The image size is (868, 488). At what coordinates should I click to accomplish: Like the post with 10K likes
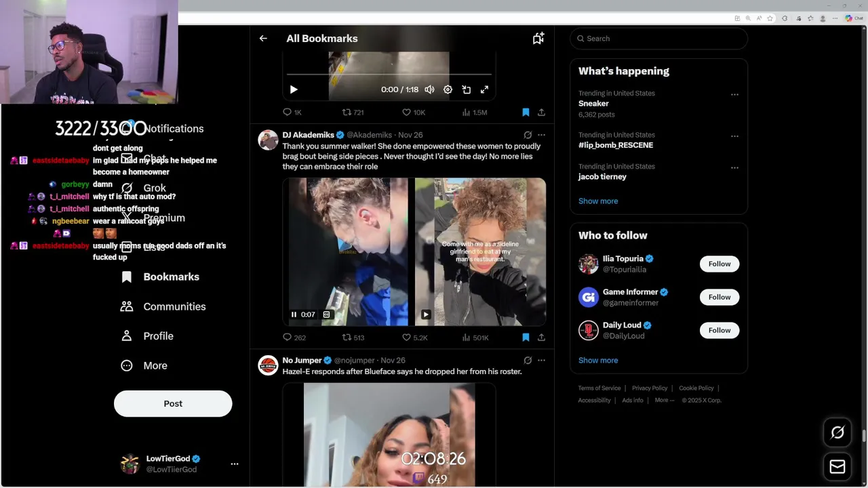[414, 113]
